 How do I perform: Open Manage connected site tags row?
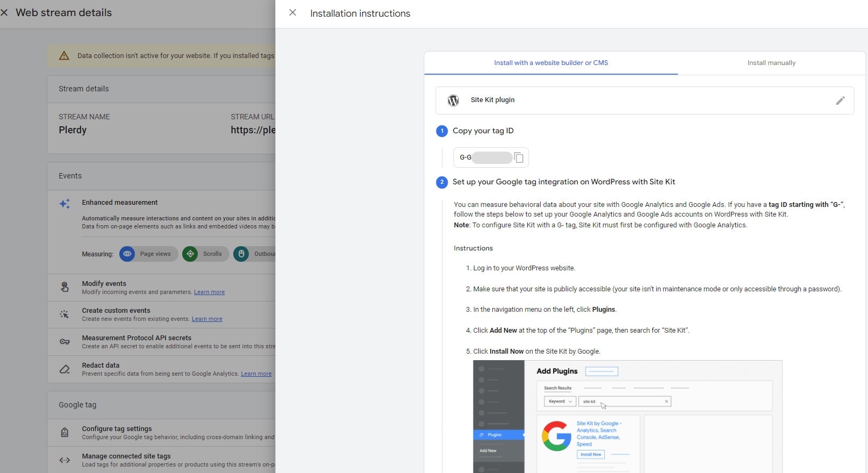[161, 460]
